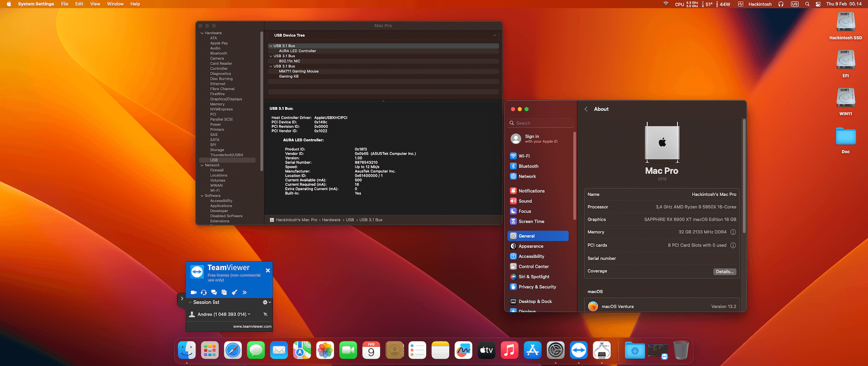Open the Edit menu

(x=79, y=4)
